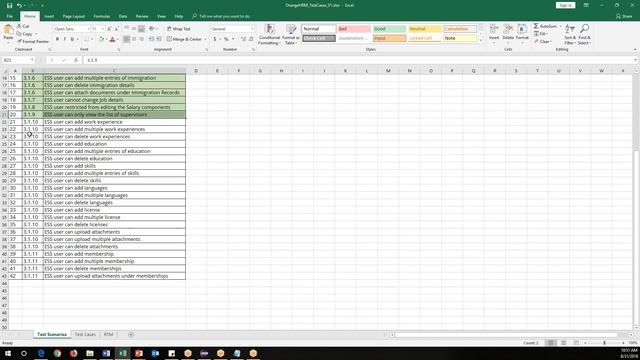Image resolution: width=640 pixels, height=360 pixels.
Task: Toggle align left
Action: coord(127,39)
